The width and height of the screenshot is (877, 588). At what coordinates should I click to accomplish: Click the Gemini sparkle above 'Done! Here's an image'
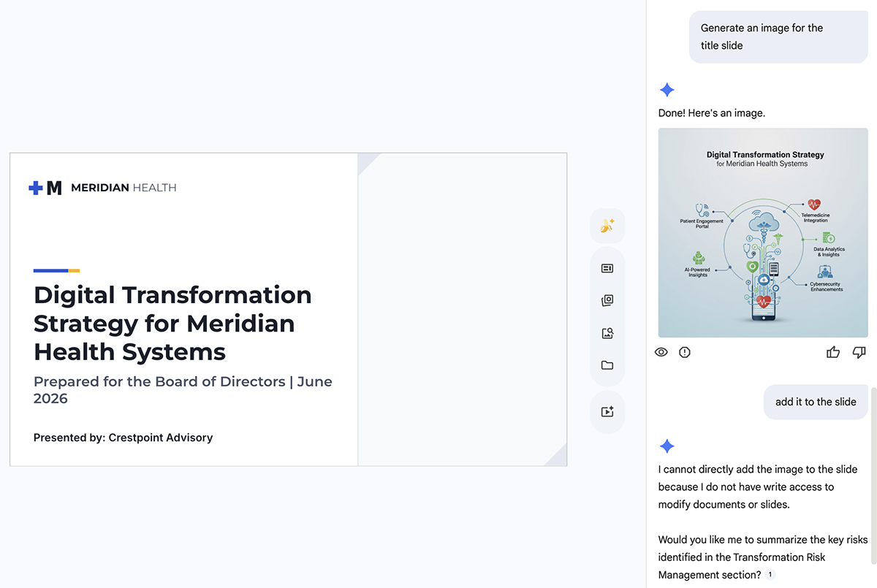tap(667, 91)
